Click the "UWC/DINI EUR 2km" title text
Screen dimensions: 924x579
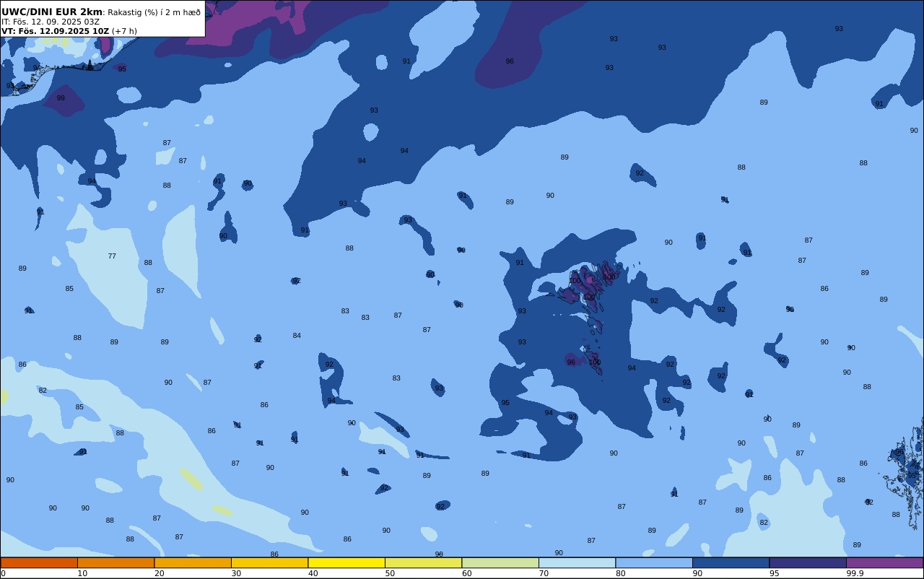click(52, 12)
